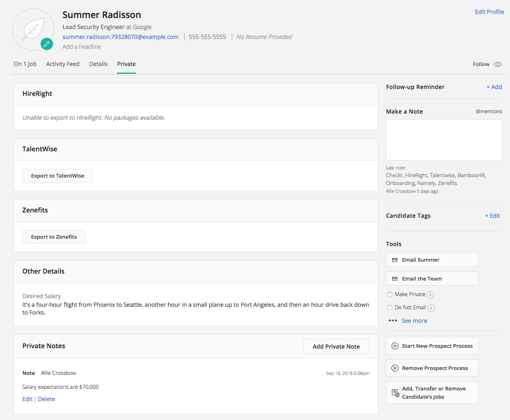510x420 pixels.
Task: Click the Add Private Note button
Action: pos(336,347)
